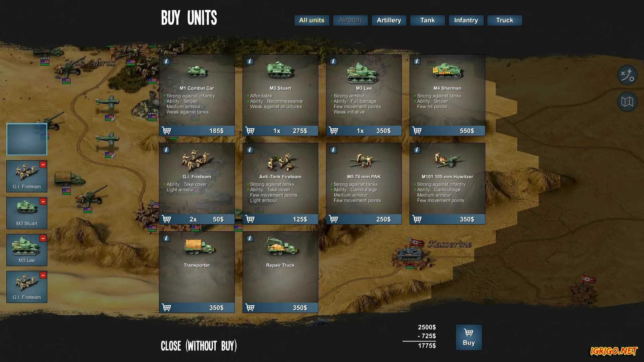
Task: Switch to the Infantry tab
Action: (x=466, y=20)
